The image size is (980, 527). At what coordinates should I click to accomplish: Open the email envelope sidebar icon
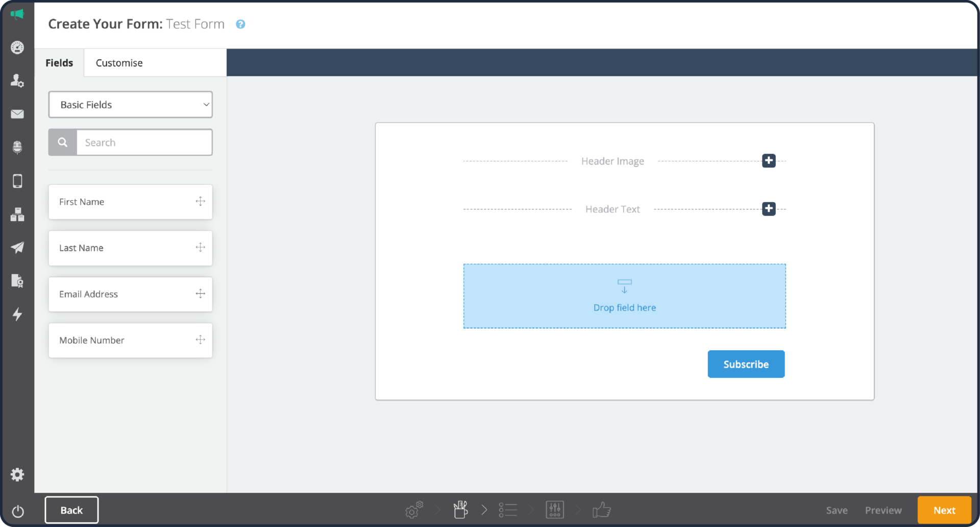click(17, 114)
